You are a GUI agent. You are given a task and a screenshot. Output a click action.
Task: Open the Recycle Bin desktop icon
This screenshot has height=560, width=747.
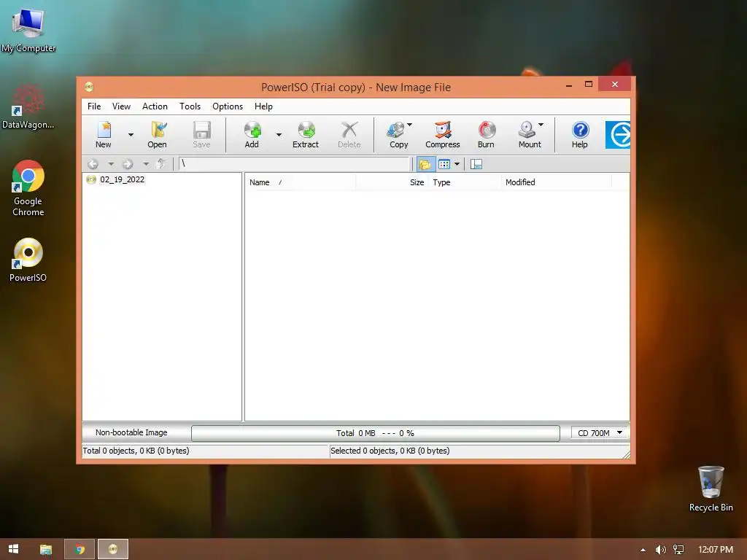(x=711, y=489)
